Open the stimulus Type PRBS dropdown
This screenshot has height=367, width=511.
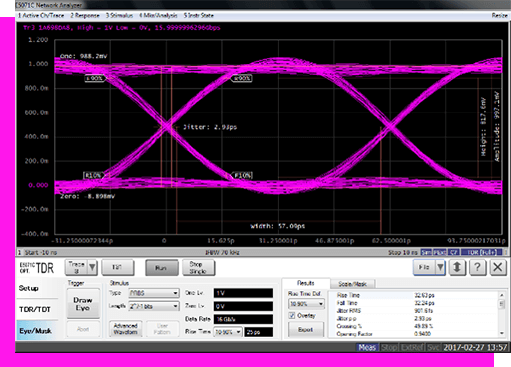(x=154, y=293)
